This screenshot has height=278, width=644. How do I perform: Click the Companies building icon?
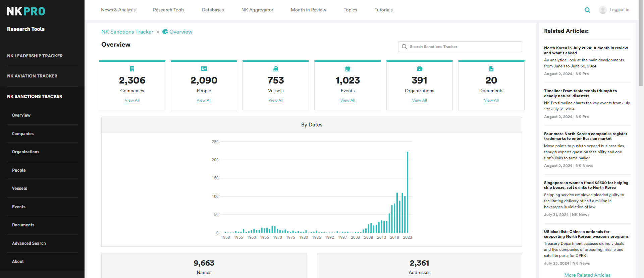[x=132, y=69]
